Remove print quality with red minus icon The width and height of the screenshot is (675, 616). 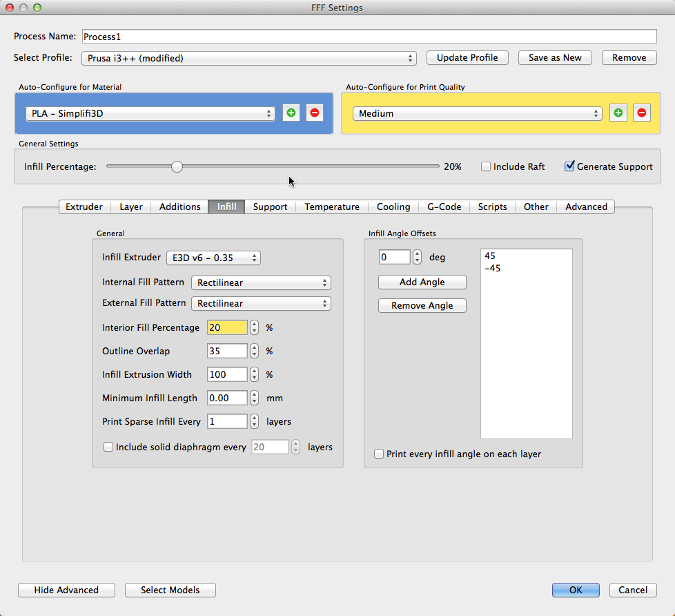tap(642, 113)
